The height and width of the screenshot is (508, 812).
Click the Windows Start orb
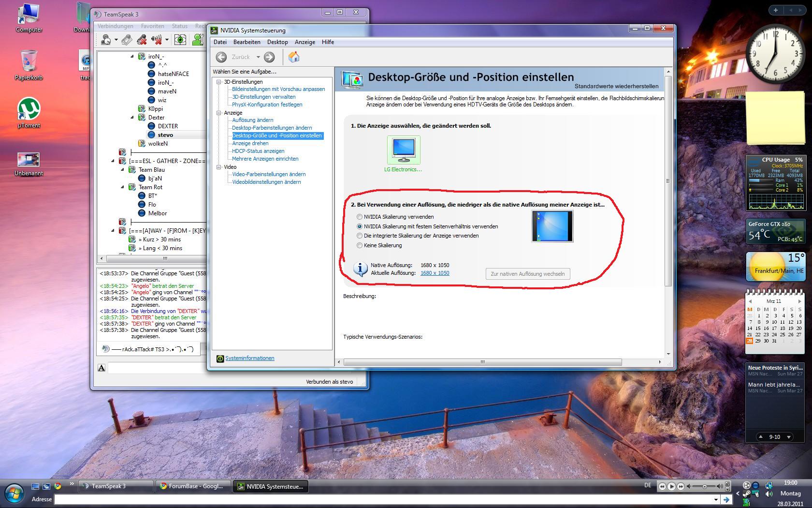14,493
